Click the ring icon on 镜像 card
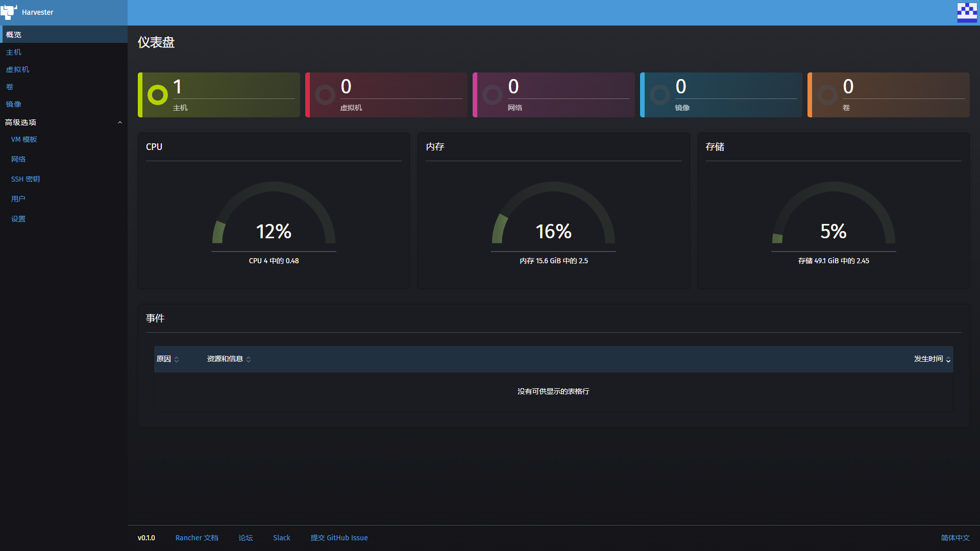980x551 pixels. coord(660,95)
